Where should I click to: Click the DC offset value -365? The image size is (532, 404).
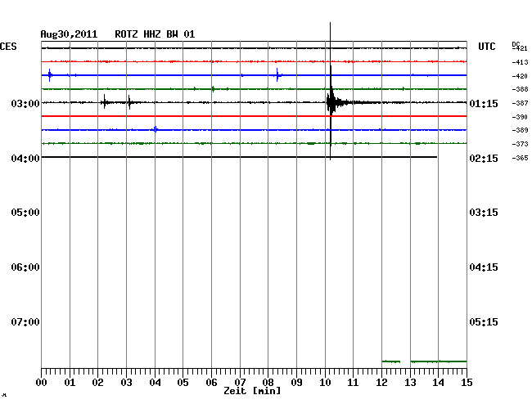pyautogui.click(x=520, y=158)
